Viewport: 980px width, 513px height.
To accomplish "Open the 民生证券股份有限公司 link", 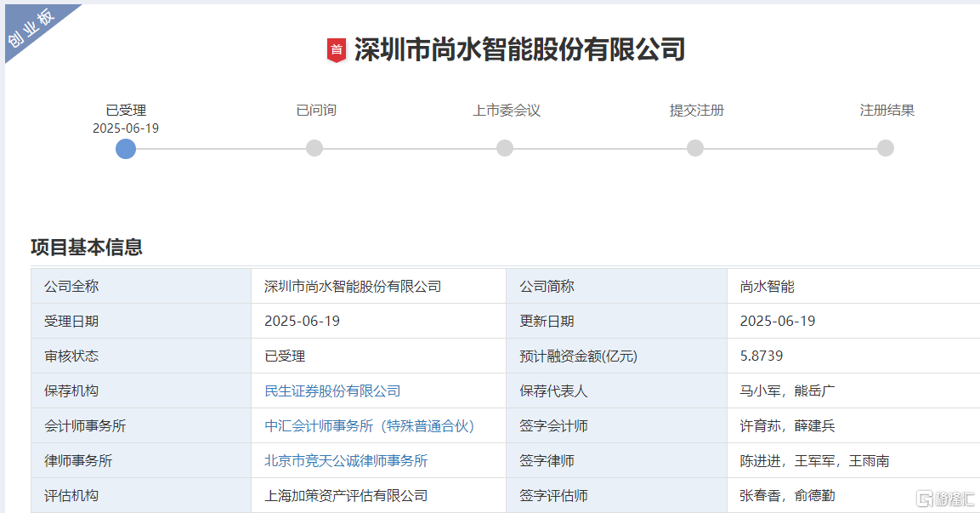I will [x=332, y=391].
